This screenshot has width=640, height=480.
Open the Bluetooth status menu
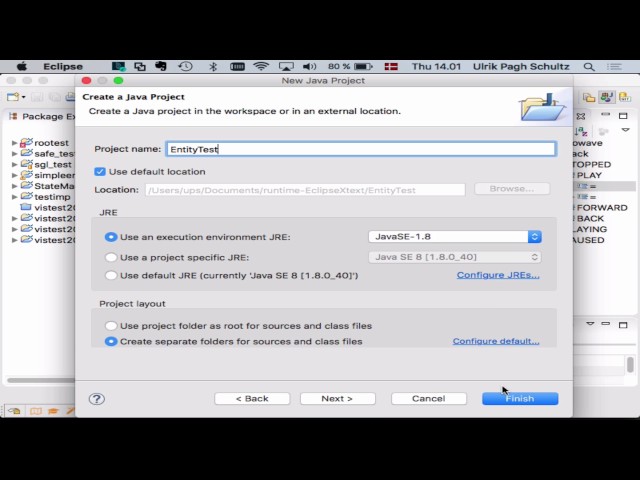pos(213,67)
